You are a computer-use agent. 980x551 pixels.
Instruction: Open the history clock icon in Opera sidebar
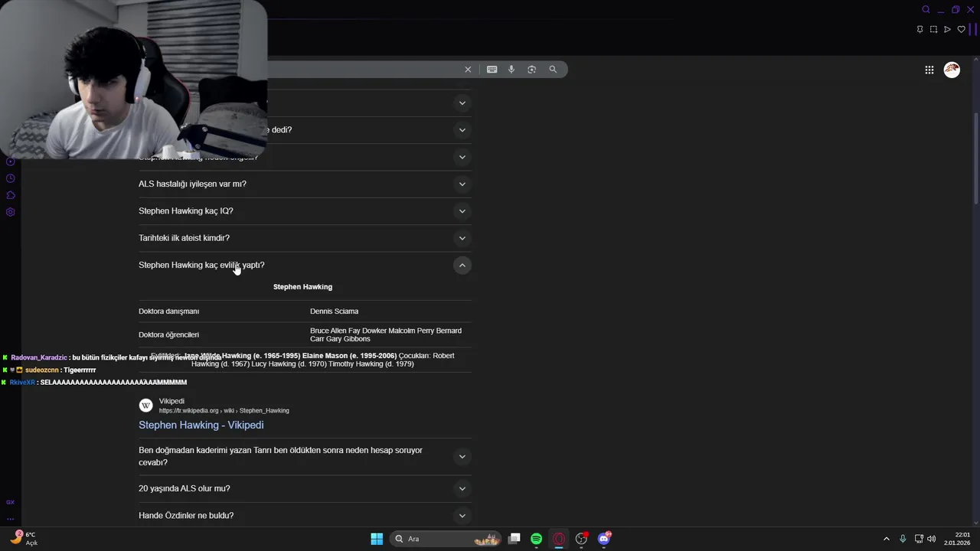pyautogui.click(x=11, y=178)
